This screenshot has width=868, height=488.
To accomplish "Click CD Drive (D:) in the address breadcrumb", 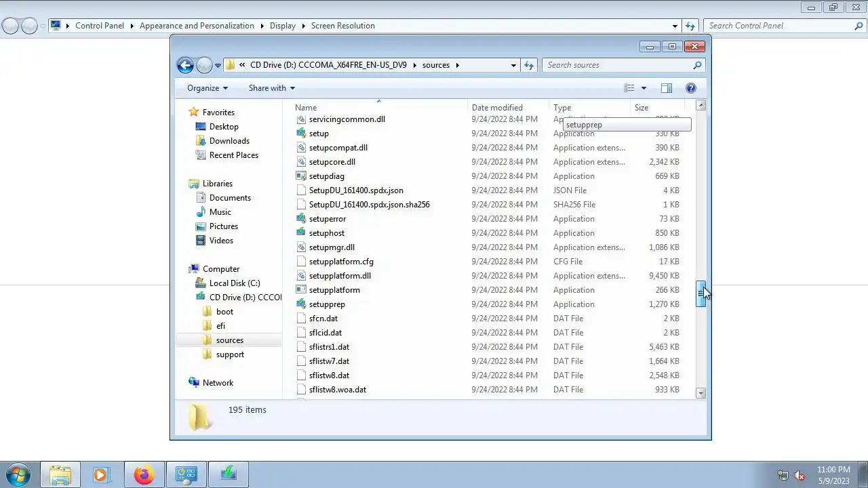I will click(x=328, y=65).
